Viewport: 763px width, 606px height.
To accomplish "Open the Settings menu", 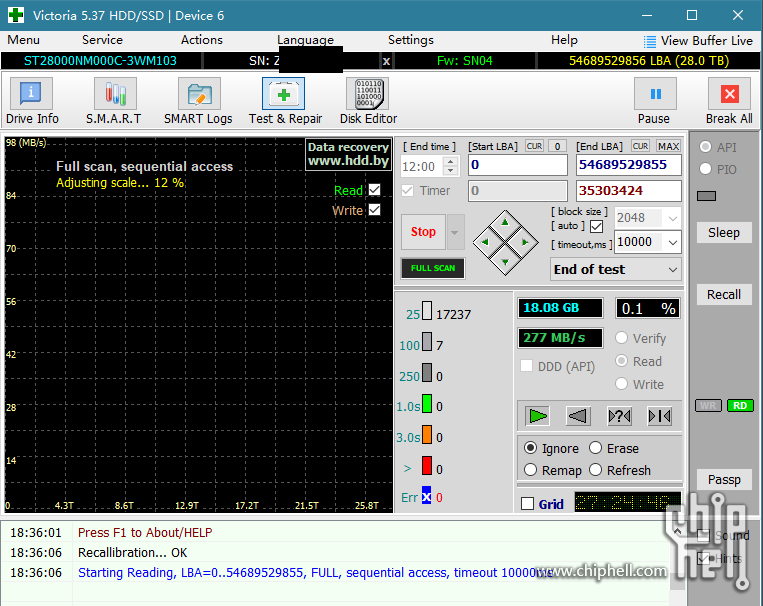I will pyautogui.click(x=410, y=40).
